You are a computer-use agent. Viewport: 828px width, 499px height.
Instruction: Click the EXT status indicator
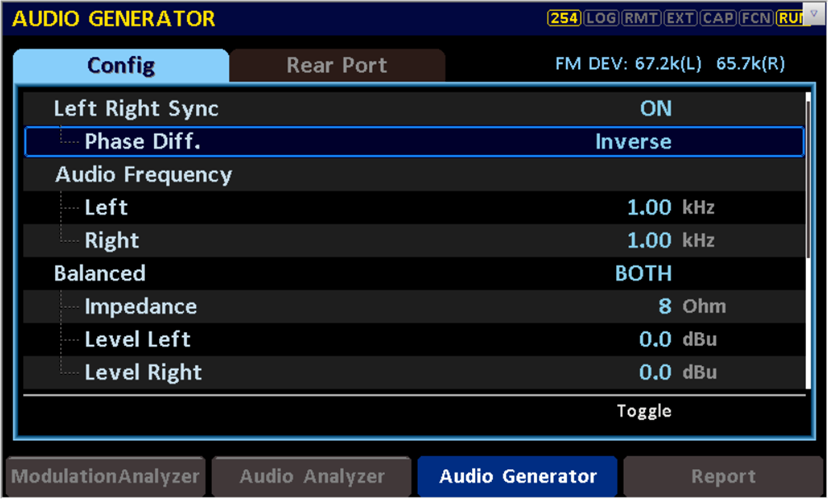pos(679,18)
